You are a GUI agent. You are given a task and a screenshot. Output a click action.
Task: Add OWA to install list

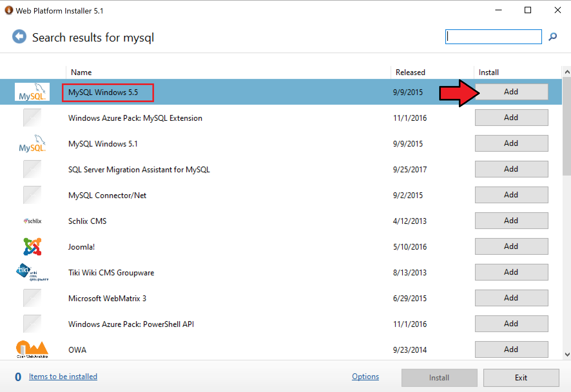click(x=511, y=349)
